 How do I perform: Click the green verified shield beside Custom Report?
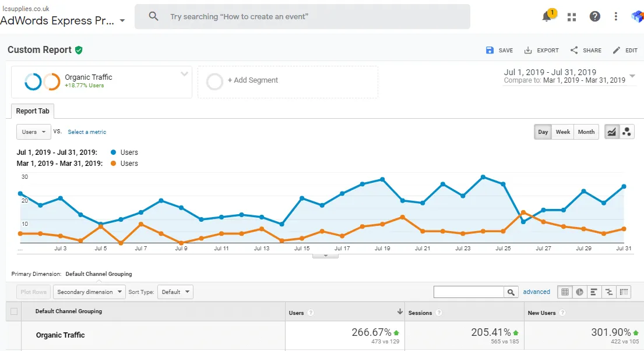[x=79, y=50]
